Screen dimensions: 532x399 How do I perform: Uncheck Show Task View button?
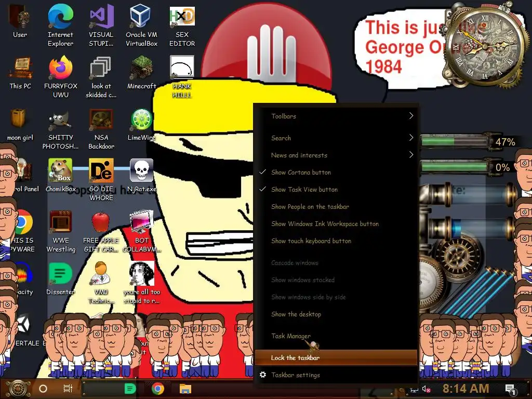[336, 189]
